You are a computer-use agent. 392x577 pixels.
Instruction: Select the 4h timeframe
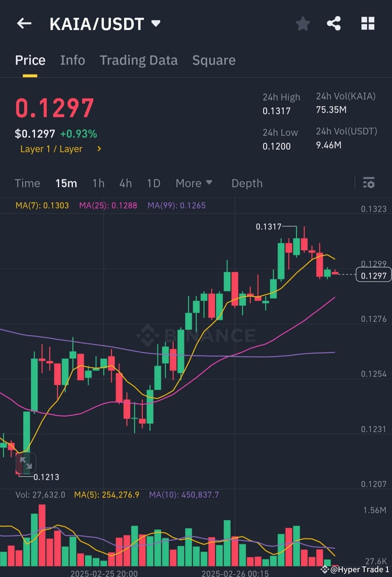click(x=125, y=183)
